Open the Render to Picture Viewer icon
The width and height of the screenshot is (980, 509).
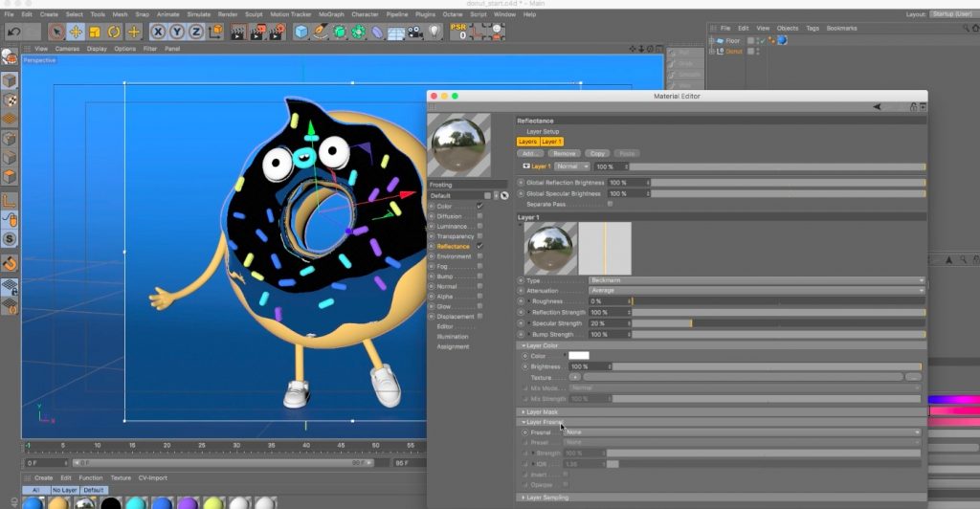(258, 32)
